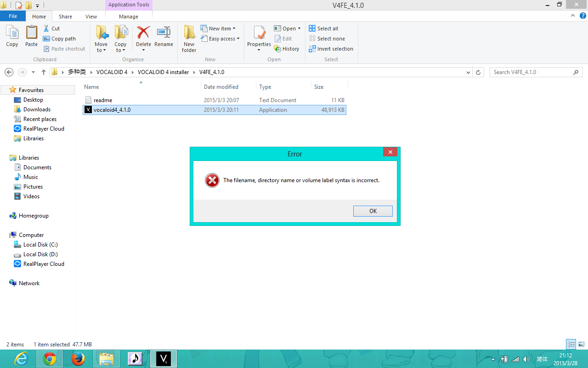Screen dimensions: 588x368
Task: Click Select all in the ribbon
Action: 323,29
